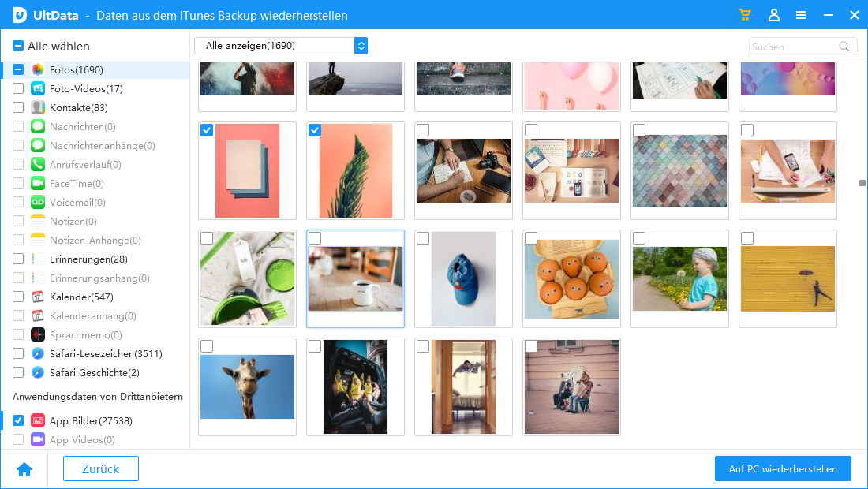Click the App Bilder icon
This screenshot has height=489, width=868.
pos(38,420)
